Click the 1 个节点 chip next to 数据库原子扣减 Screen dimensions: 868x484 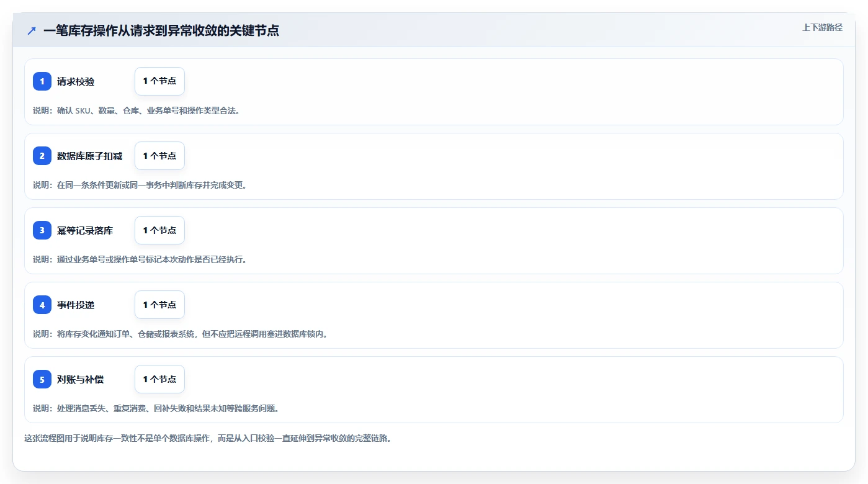tap(159, 156)
